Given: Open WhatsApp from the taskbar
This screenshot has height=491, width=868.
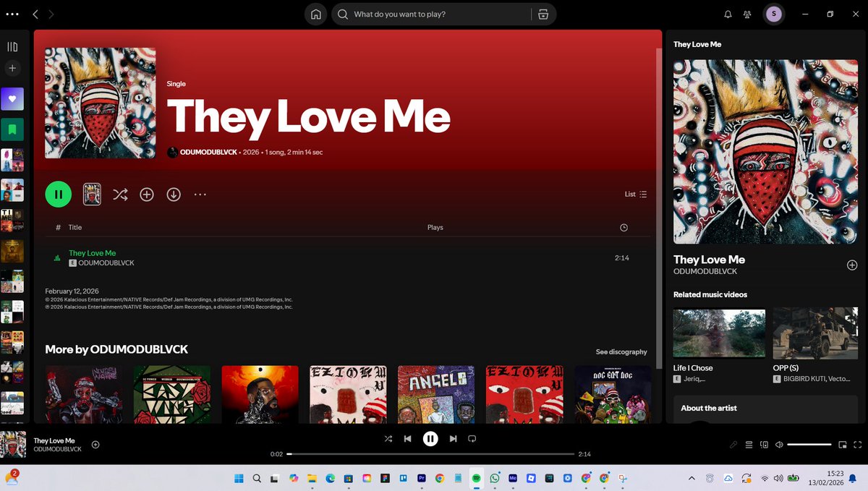Looking at the screenshot, I should pyautogui.click(x=495, y=478).
